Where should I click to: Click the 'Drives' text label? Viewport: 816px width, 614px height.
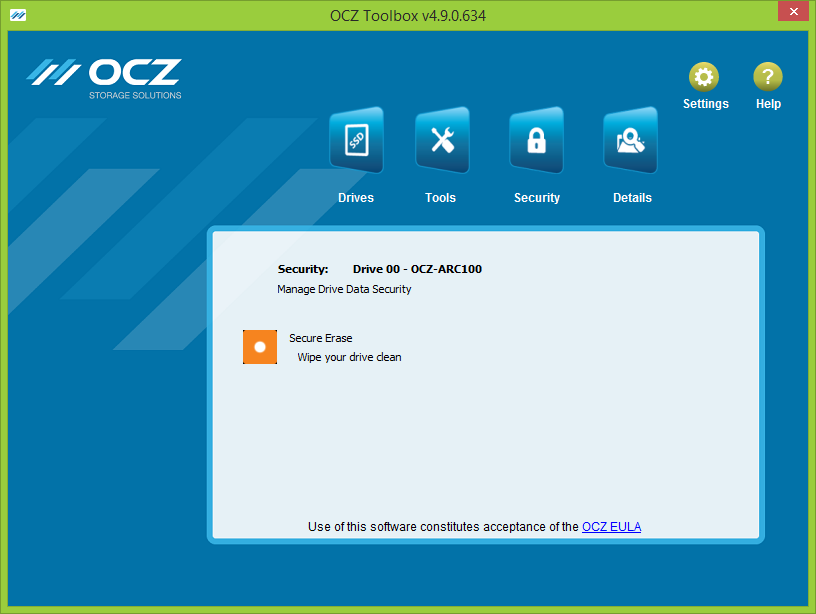(356, 198)
